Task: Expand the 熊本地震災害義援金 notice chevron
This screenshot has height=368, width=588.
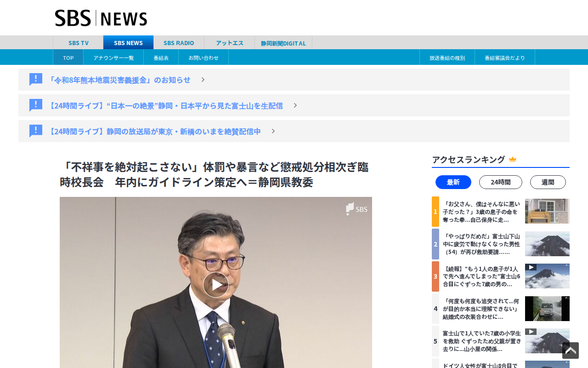Action: point(203,80)
